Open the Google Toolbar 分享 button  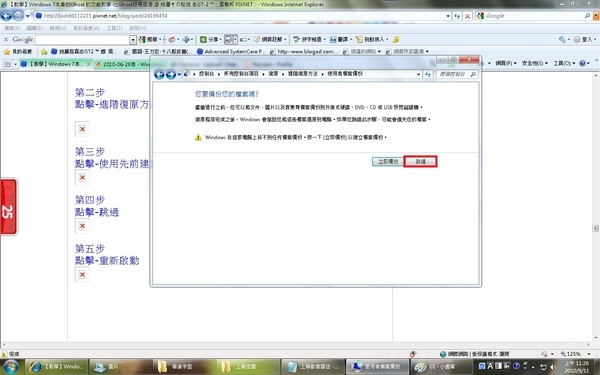click(211, 39)
